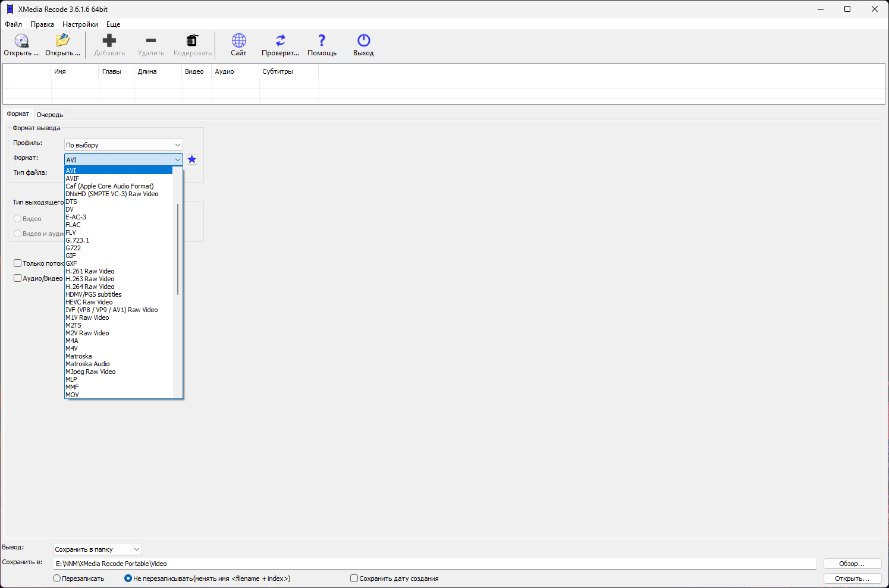
Task: Select FLV in the format list
Action: click(118, 232)
